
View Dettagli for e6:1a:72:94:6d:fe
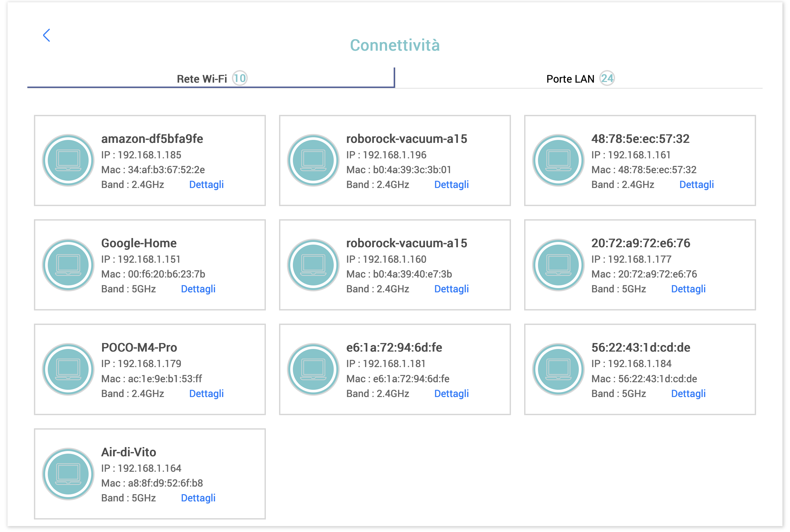point(452,394)
